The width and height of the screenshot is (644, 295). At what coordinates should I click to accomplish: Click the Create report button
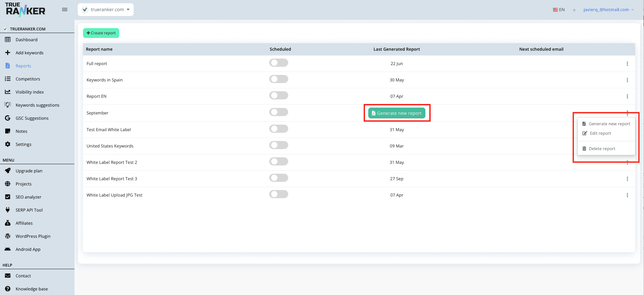point(101,33)
